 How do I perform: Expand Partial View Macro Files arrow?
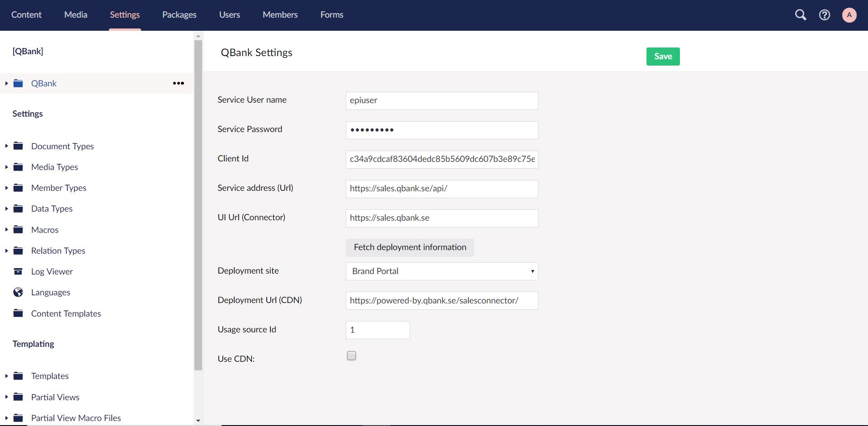click(x=6, y=418)
